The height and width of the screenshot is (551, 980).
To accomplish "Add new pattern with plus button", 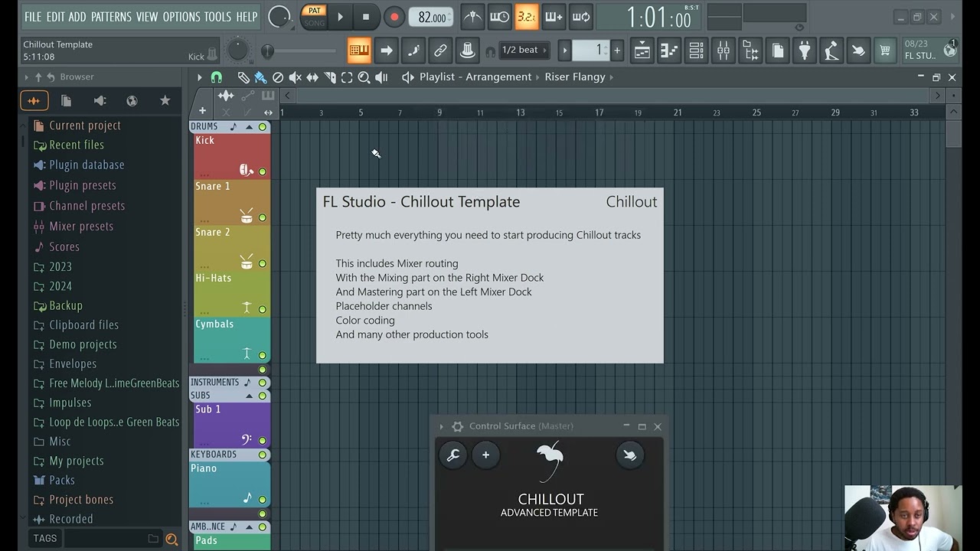I will 617,51.
